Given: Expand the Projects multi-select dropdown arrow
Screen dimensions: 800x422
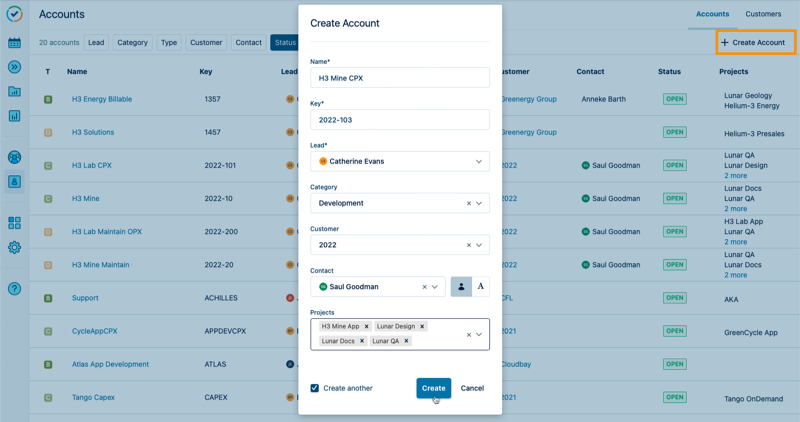Looking at the screenshot, I should coord(479,334).
